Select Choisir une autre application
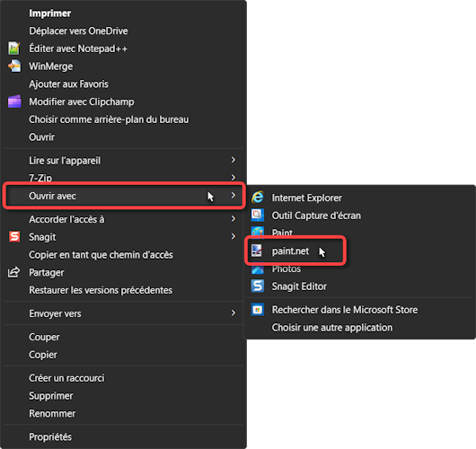The image size is (476, 449). [x=360, y=328]
